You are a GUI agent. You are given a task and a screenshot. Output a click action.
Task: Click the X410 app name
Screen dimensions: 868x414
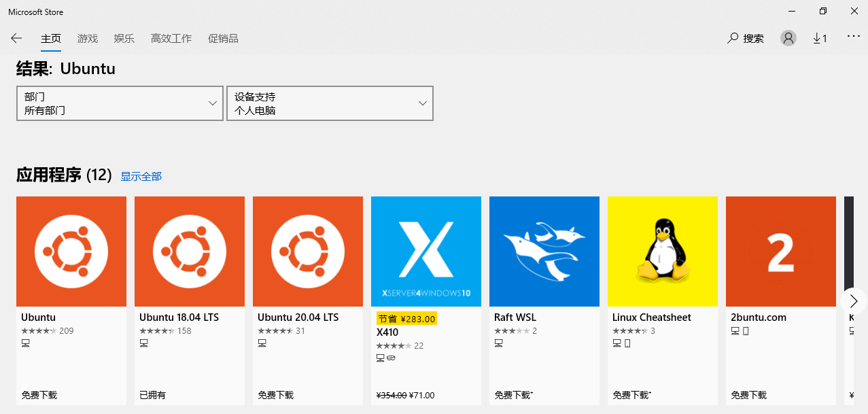tap(387, 332)
